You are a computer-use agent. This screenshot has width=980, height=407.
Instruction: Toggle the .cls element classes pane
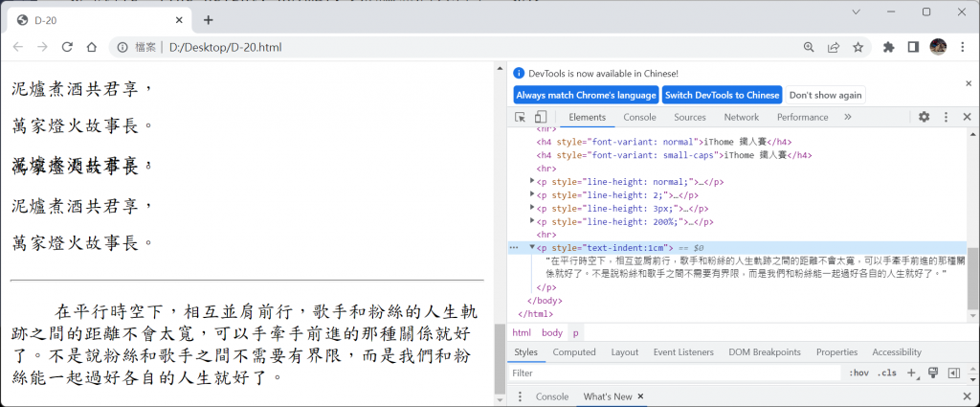point(886,373)
